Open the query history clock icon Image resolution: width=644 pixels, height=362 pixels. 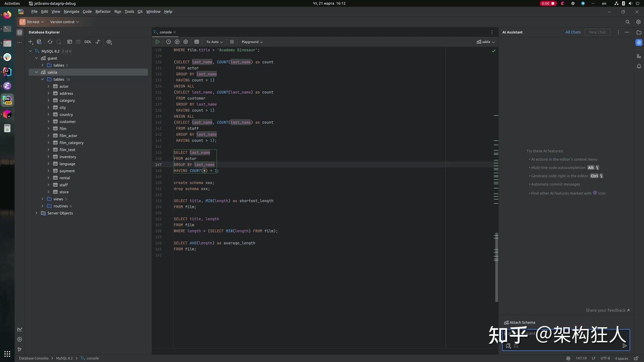168,42
